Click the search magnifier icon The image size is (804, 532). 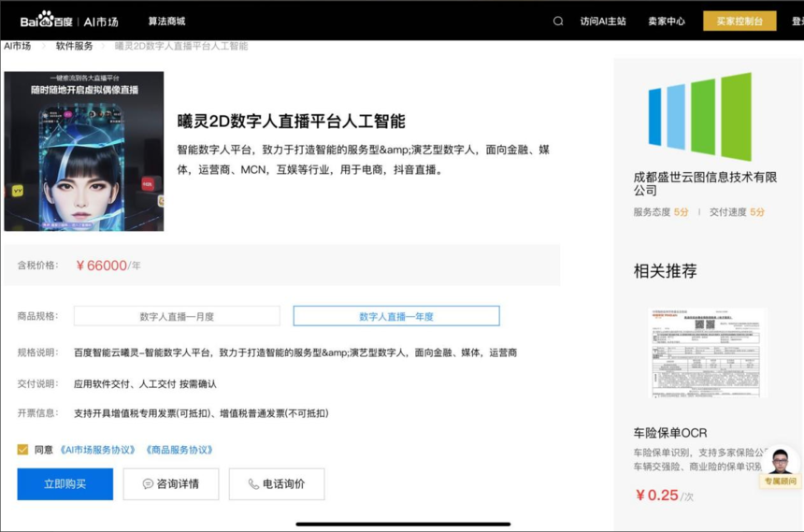coord(558,21)
